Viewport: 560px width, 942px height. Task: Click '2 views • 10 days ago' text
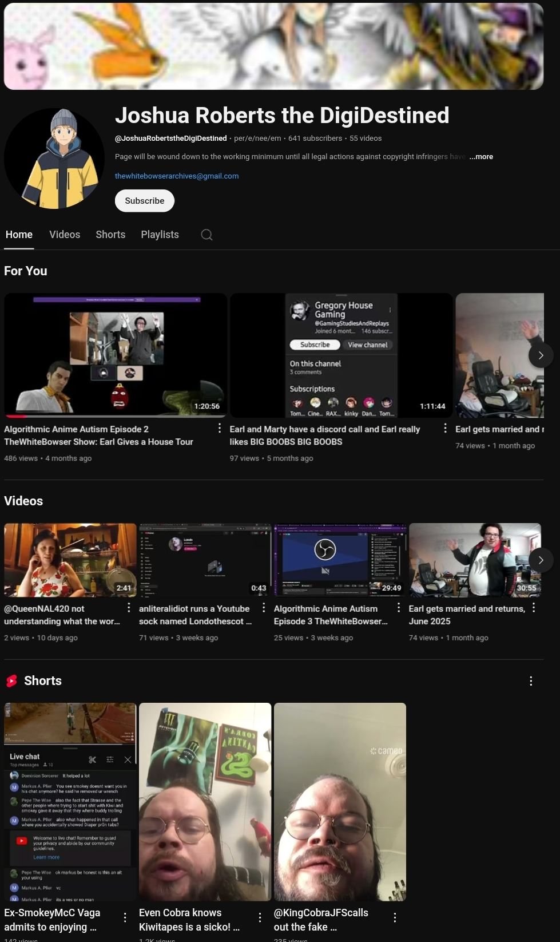point(41,638)
